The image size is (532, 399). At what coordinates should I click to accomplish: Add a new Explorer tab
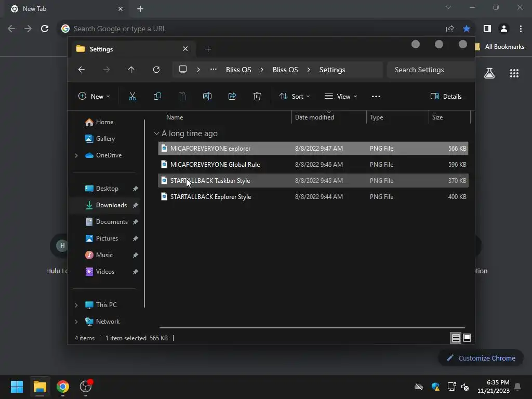click(x=208, y=49)
